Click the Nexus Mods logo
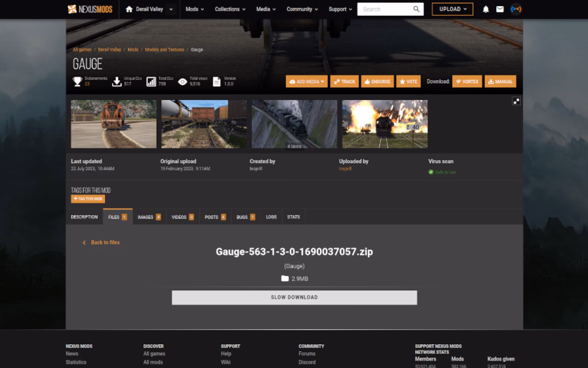This screenshot has height=368, width=588. point(90,9)
